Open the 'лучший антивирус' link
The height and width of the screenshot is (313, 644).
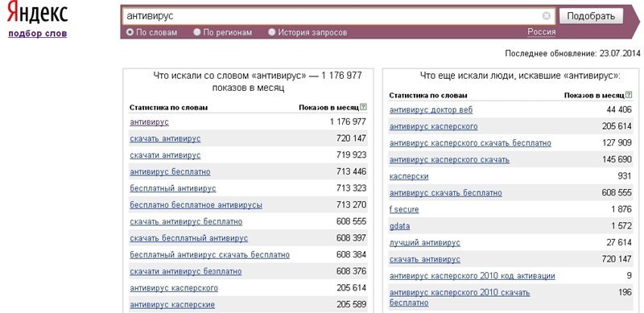(x=425, y=243)
